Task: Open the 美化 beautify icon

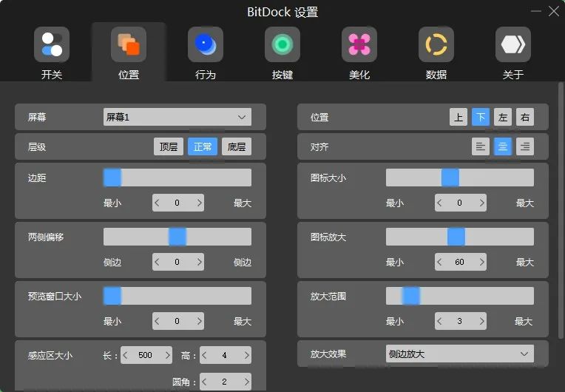Action: (x=359, y=45)
